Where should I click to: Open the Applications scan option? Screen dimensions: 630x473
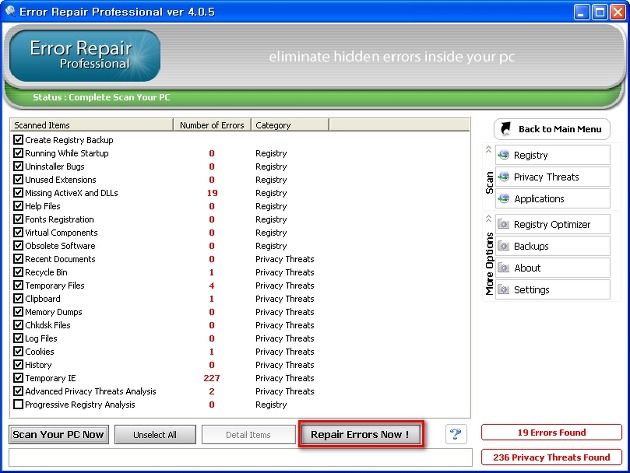coord(553,199)
